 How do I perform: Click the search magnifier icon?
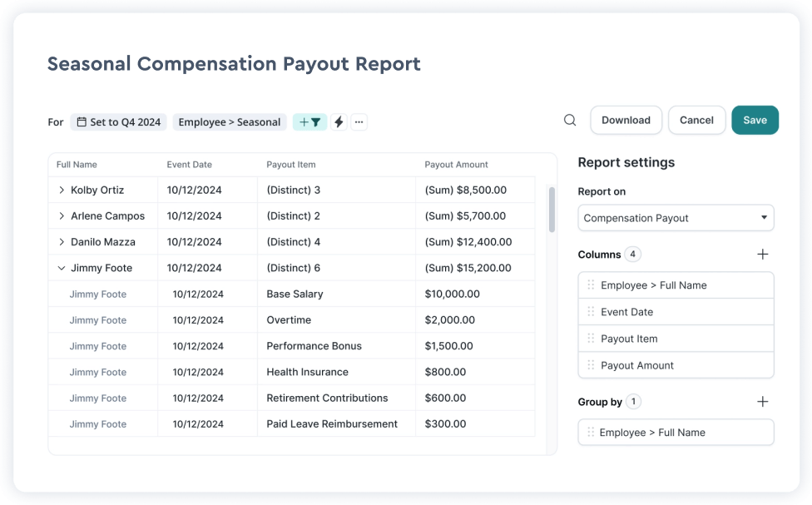coord(570,120)
